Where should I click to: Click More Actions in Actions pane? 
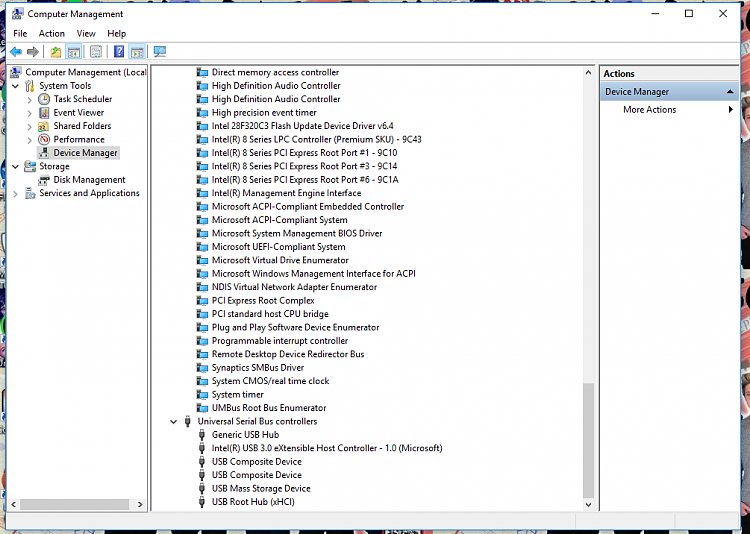coord(650,110)
